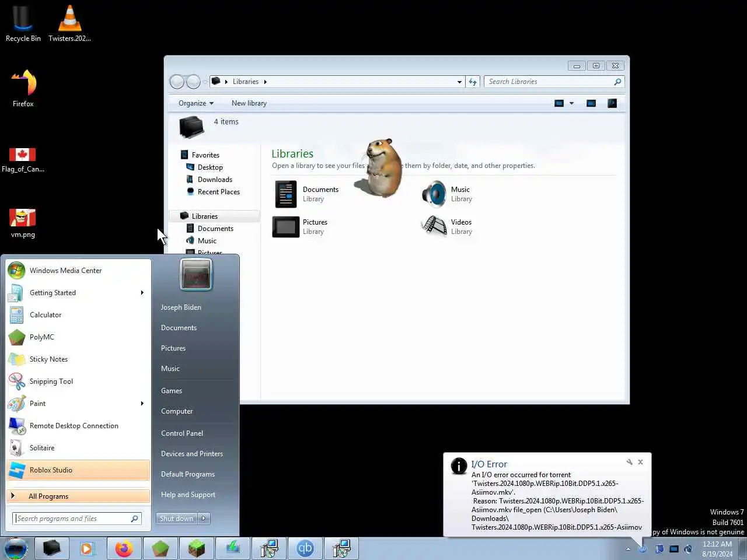
Task: Change the view icon in Explorer toolbar
Action: click(559, 103)
